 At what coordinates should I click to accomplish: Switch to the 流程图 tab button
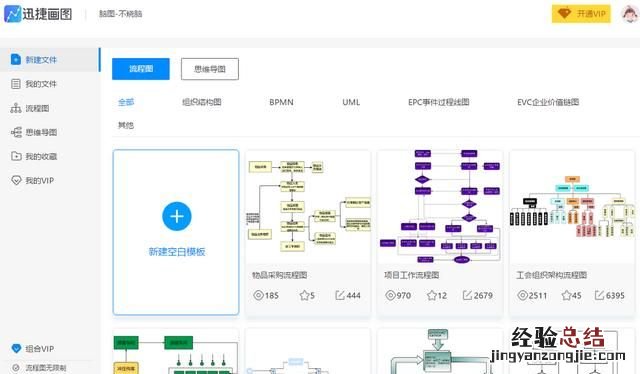141,69
